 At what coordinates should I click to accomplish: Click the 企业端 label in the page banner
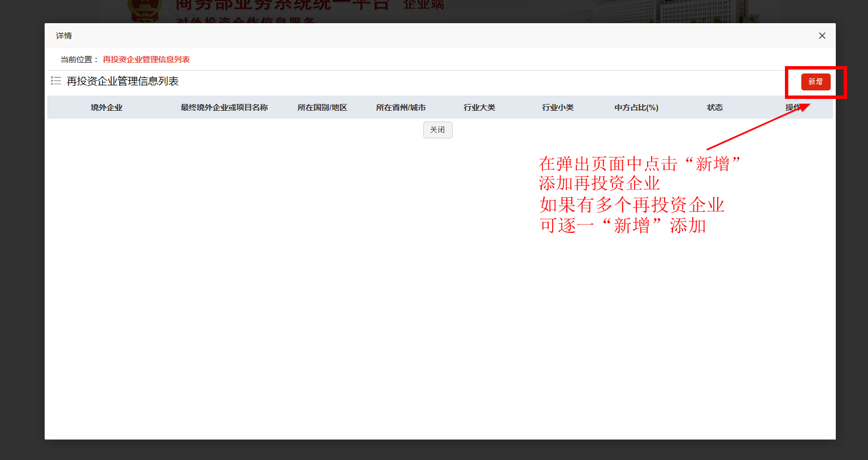[x=423, y=6]
